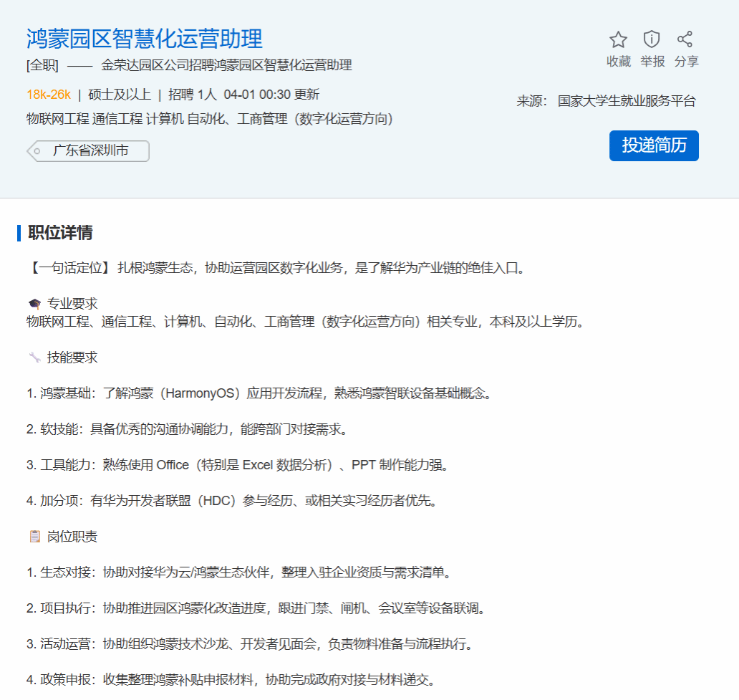Click the report shield icon
This screenshot has width=739, height=700.
(x=652, y=39)
